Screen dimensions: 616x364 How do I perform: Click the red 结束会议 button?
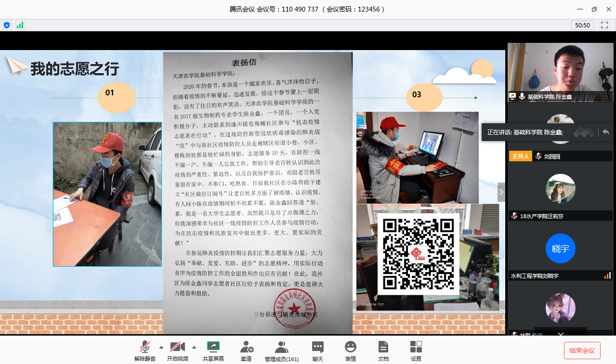(x=582, y=351)
